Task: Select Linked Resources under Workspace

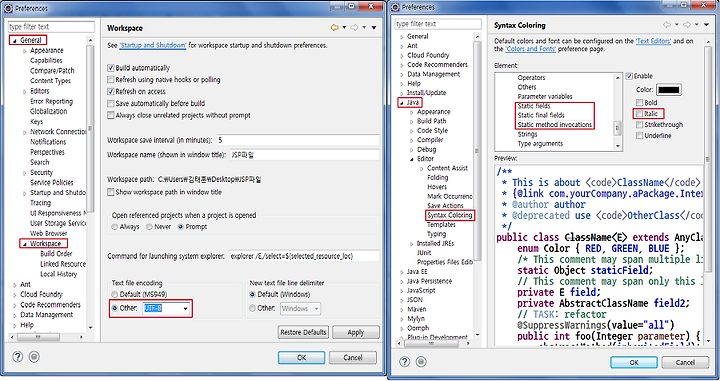Action: [63, 264]
